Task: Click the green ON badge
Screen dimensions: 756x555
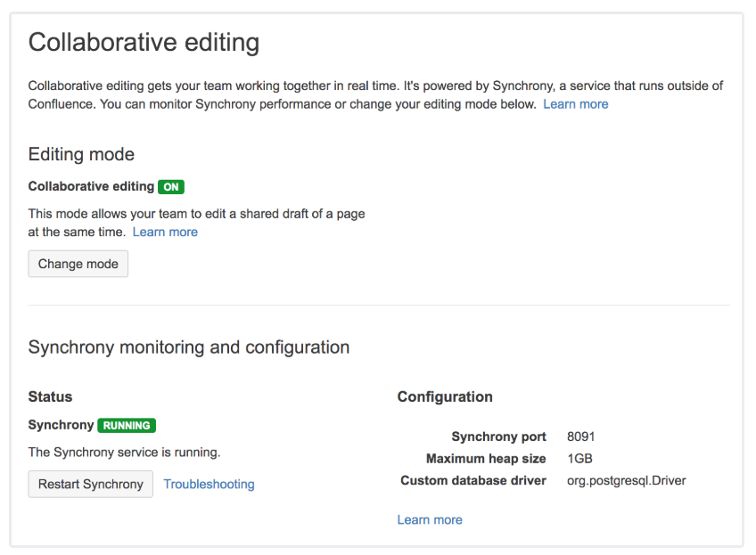Action: 171,187
